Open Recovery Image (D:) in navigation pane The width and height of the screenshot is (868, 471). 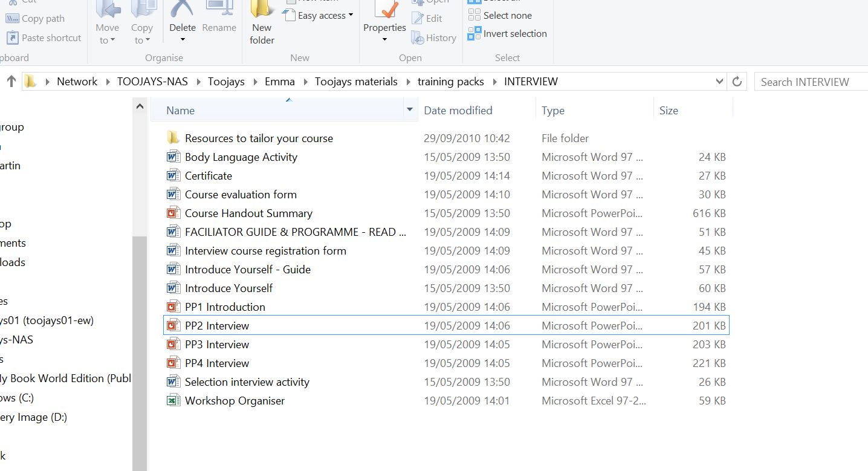tap(33, 417)
